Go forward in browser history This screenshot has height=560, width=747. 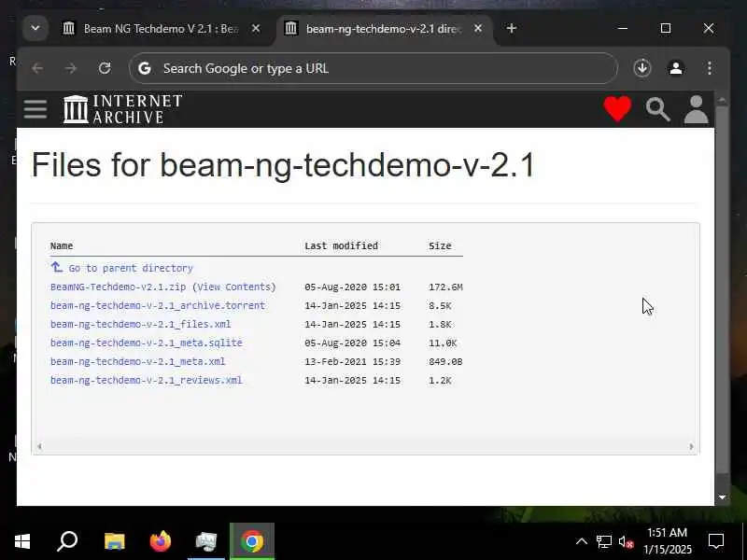click(x=71, y=68)
